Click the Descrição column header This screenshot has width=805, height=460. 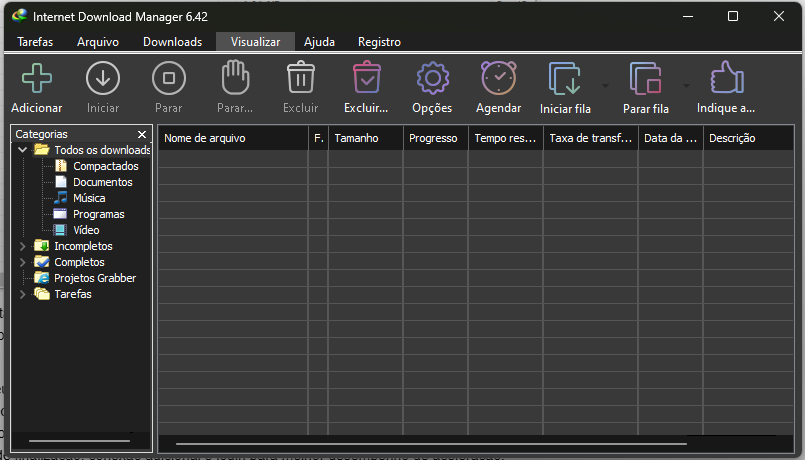[x=749, y=138]
